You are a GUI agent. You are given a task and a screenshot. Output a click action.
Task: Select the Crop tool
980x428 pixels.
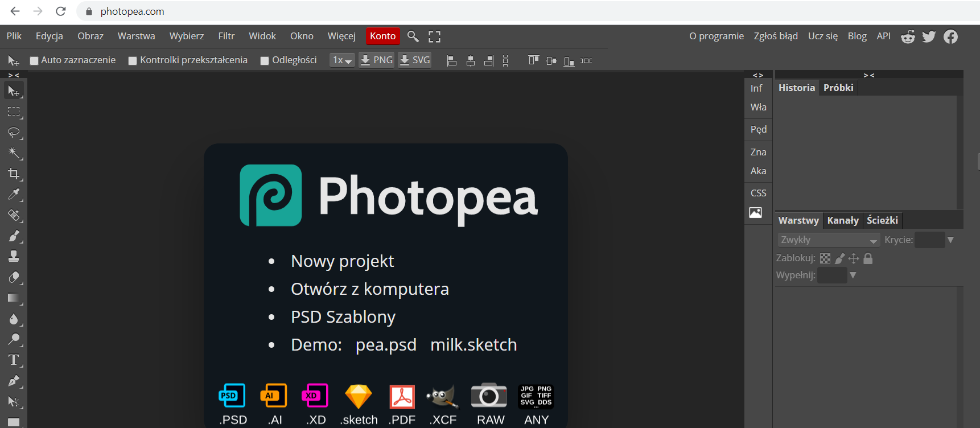tap(14, 174)
